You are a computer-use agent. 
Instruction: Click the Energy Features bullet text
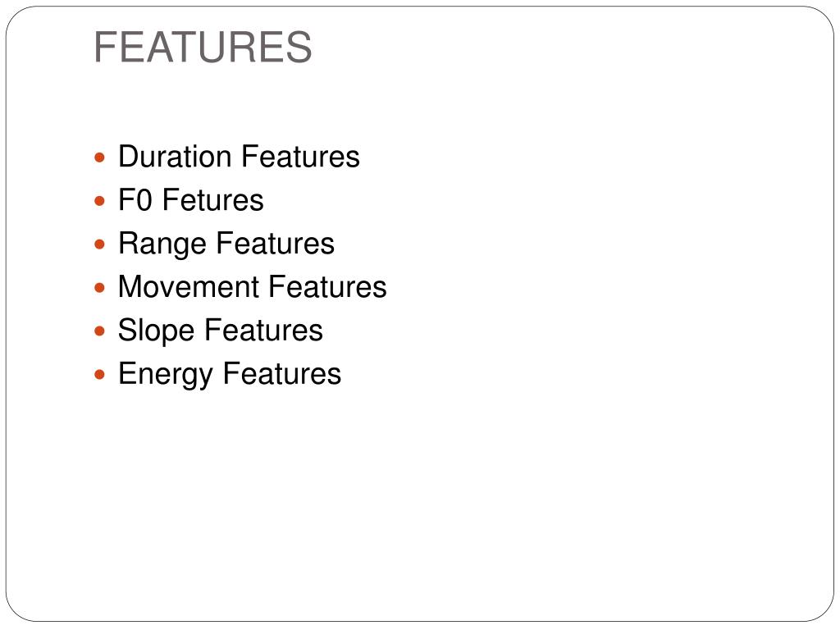(230, 374)
